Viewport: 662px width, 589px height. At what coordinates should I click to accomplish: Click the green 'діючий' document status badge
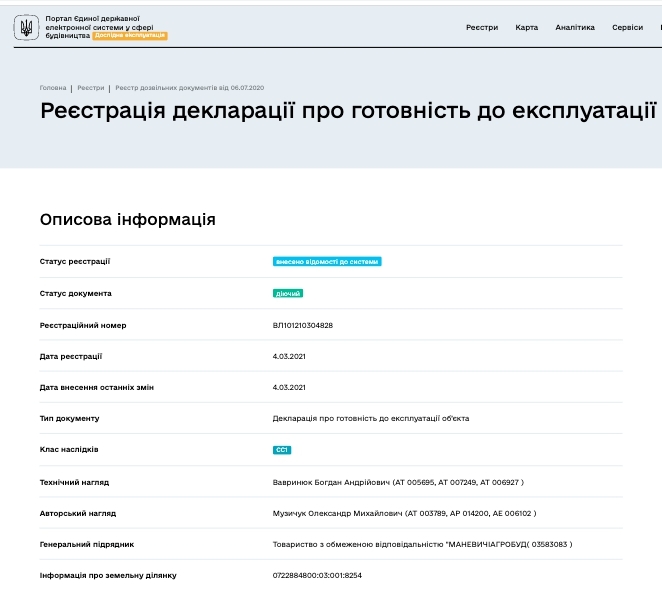pos(288,293)
